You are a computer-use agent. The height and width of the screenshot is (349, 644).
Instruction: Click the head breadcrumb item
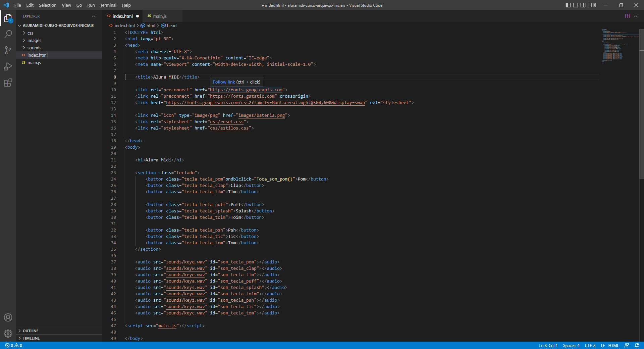[169, 26]
